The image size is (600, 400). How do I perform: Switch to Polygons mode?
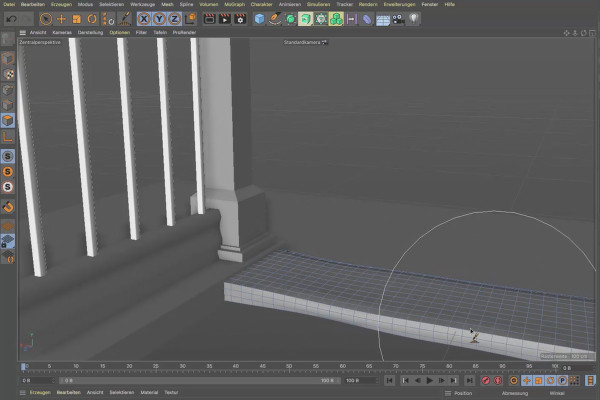pyautogui.click(x=8, y=121)
